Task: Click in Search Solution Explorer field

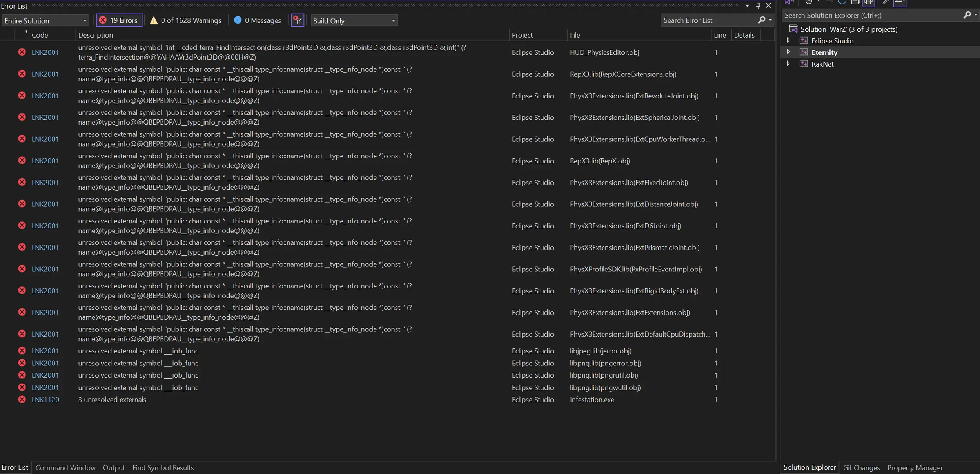Action: pyautogui.click(x=872, y=15)
